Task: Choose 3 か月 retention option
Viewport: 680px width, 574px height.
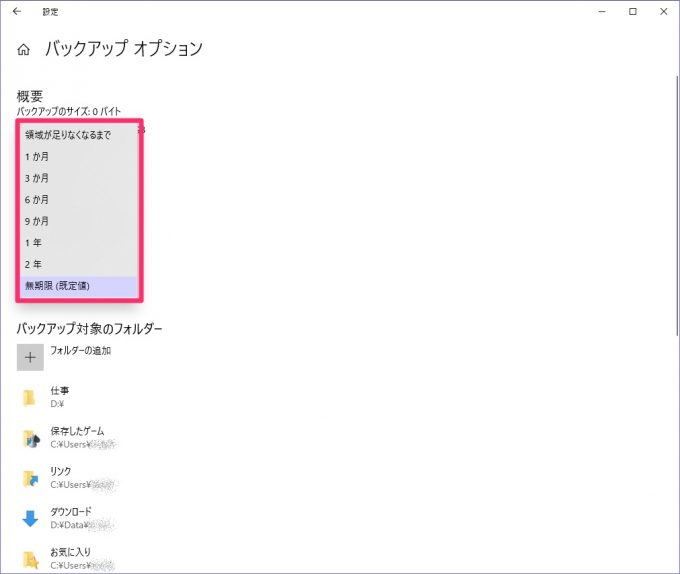Action: pyautogui.click(x=78, y=178)
